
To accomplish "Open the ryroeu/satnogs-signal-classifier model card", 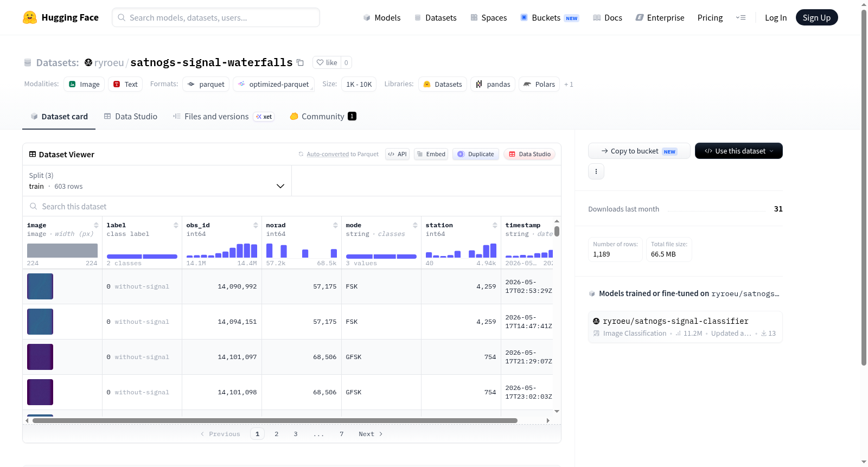I will tap(685, 327).
